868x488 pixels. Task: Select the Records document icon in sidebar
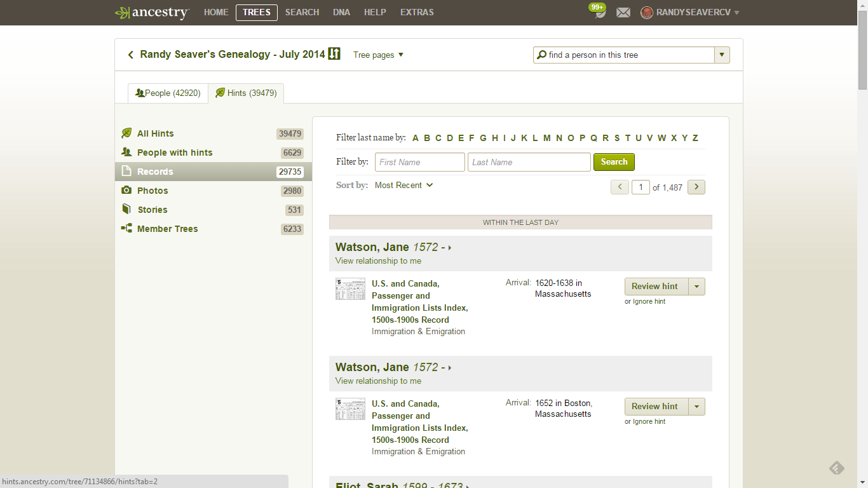126,171
